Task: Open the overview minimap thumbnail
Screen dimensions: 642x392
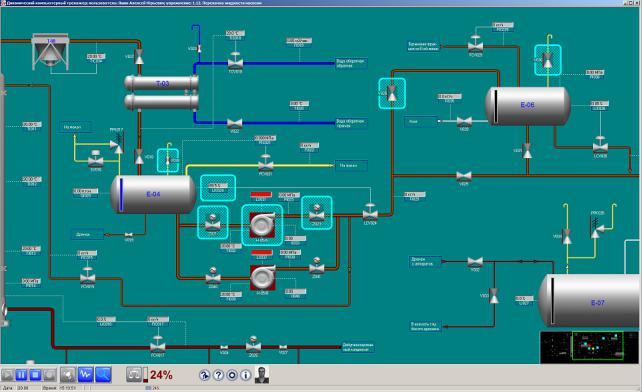Action: [x=589, y=347]
